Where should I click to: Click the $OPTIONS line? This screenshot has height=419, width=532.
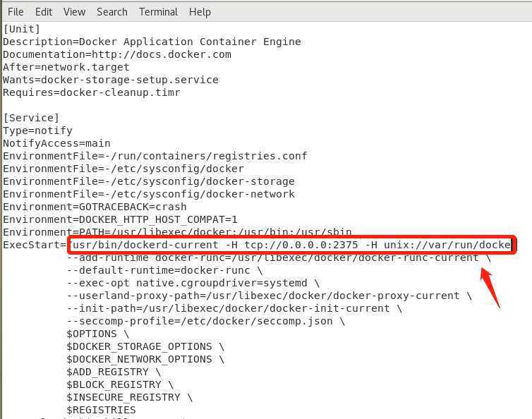coord(98,334)
